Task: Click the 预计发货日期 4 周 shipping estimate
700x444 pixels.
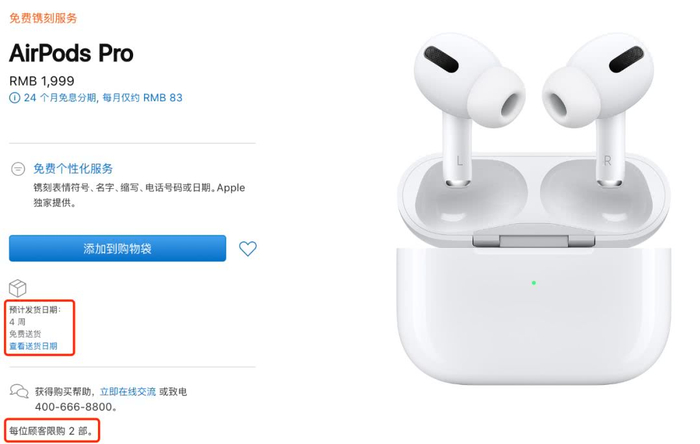Action: click(x=35, y=315)
